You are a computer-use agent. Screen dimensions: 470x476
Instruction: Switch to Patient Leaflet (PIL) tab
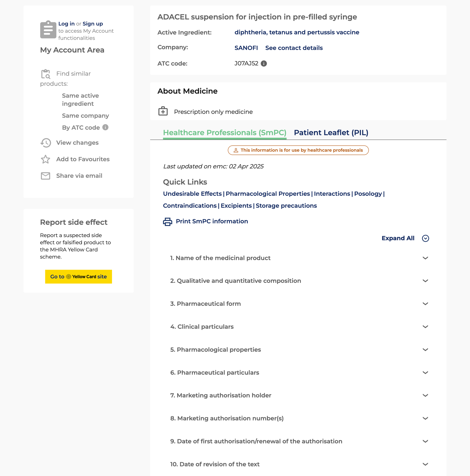click(331, 133)
